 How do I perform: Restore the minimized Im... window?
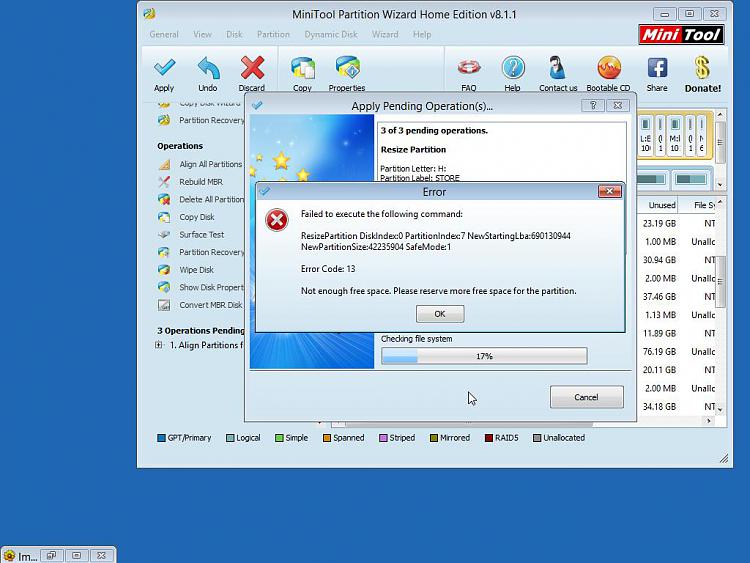coord(52,555)
